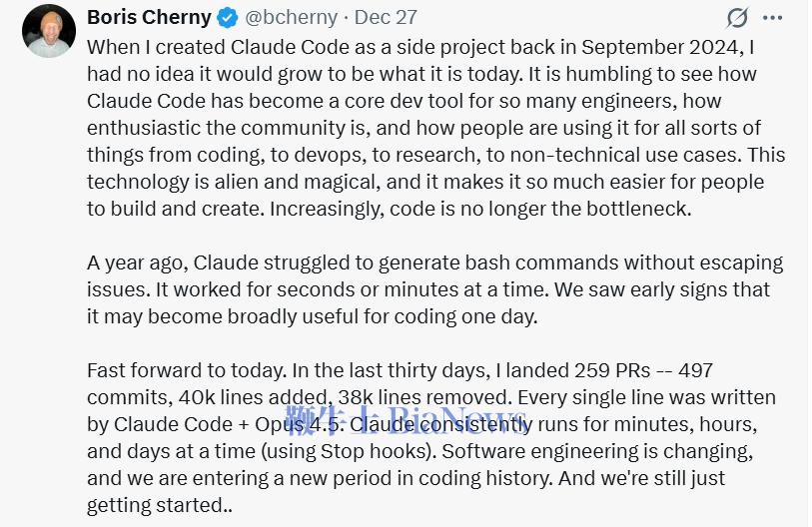
Task: Open the three-dot more options menu
Action: tap(773, 18)
